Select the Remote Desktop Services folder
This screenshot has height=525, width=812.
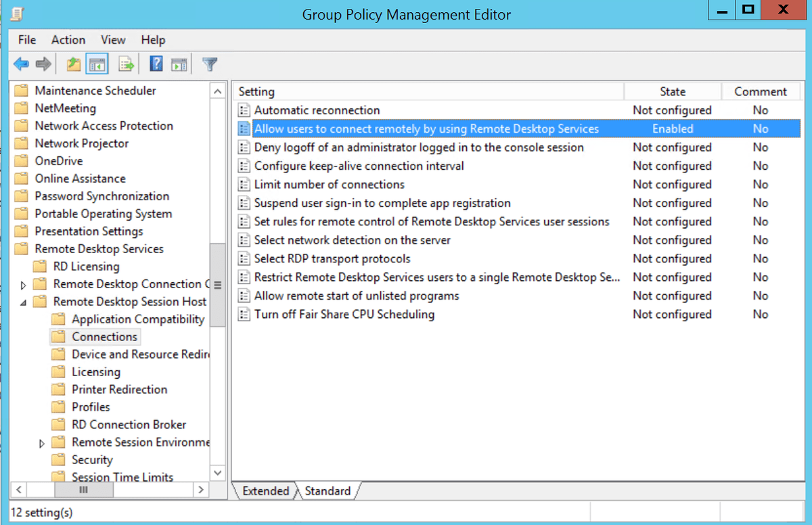click(x=99, y=249)
